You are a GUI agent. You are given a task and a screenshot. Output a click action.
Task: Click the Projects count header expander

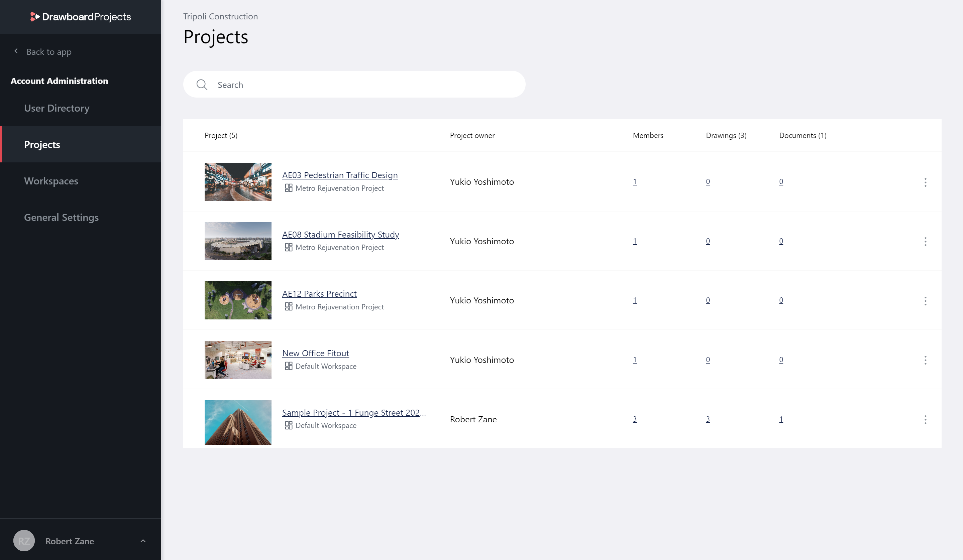pyautogui.click(x=221, y=135)
